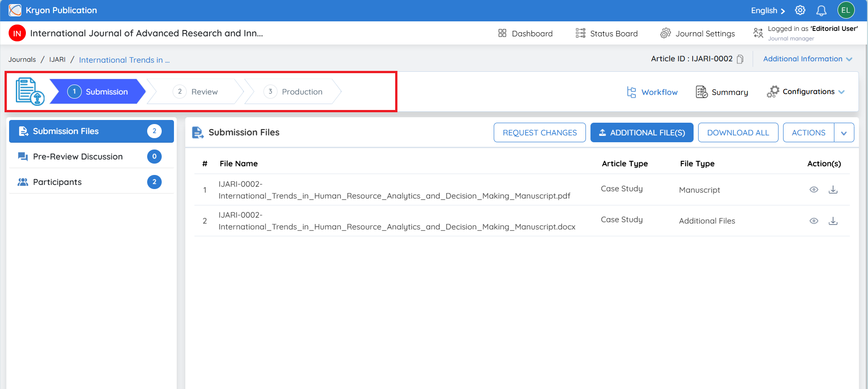Screen dimensions: 868x389
Task: Select Submission Files in sidebar
Action: 91,131
